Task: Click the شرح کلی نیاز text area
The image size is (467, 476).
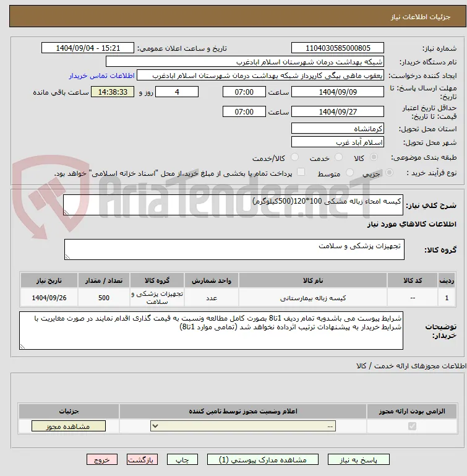Action: 233,205
